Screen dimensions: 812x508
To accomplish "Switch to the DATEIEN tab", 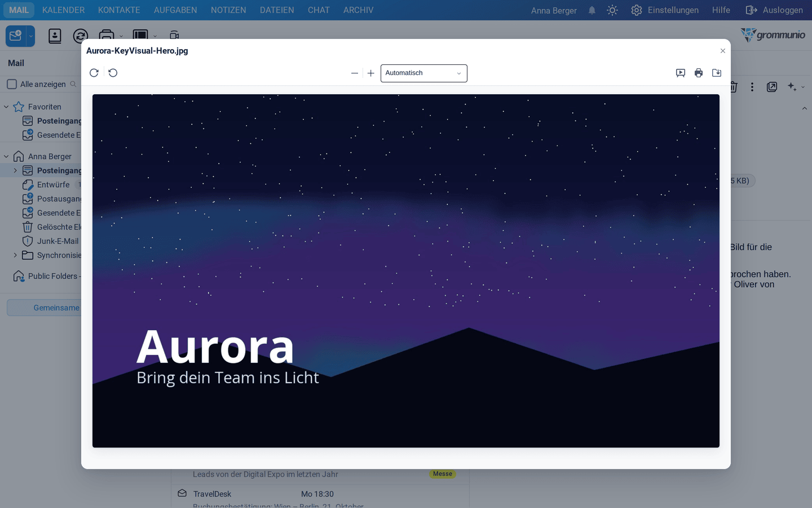I will (x=277, y=10).
